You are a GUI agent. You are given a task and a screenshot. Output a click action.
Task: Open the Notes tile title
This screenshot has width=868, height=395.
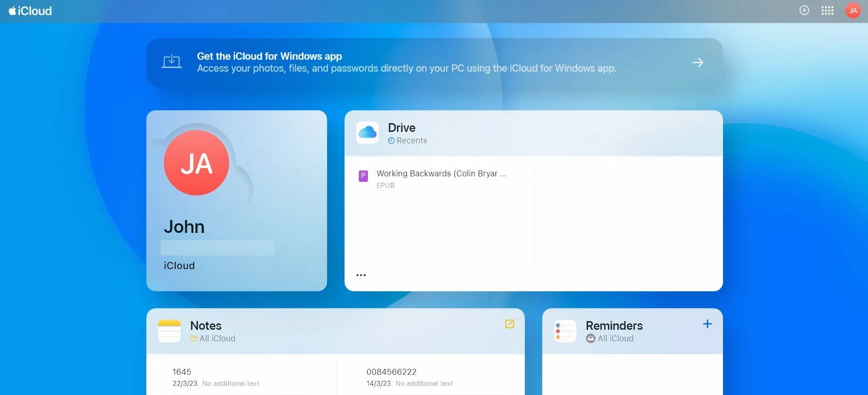pos(206,326)
